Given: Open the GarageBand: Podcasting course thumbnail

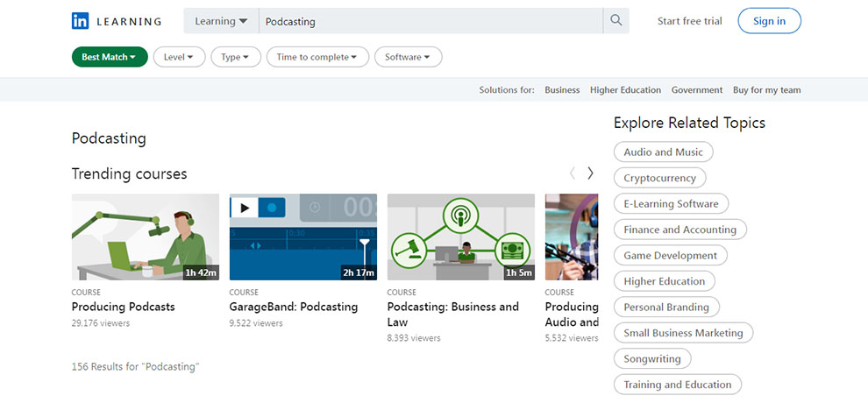Looking at the screenshot, I should [303, 237].
